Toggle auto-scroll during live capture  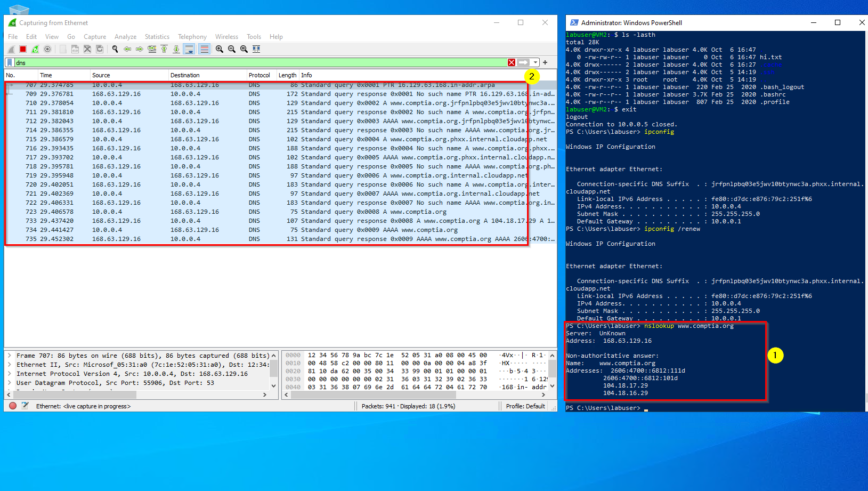coord(189,49)
